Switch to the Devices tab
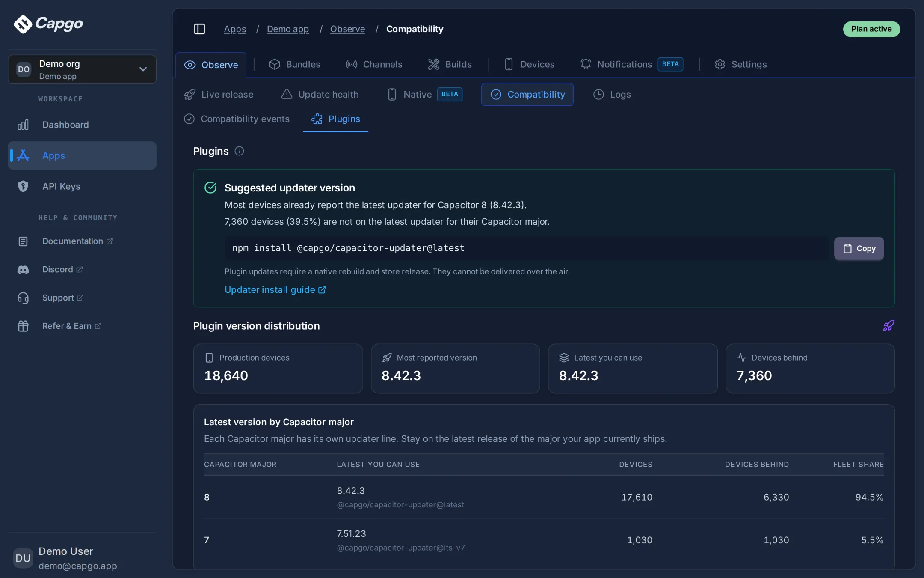Viewport: 924px width, 578px height. coord(529,64)
